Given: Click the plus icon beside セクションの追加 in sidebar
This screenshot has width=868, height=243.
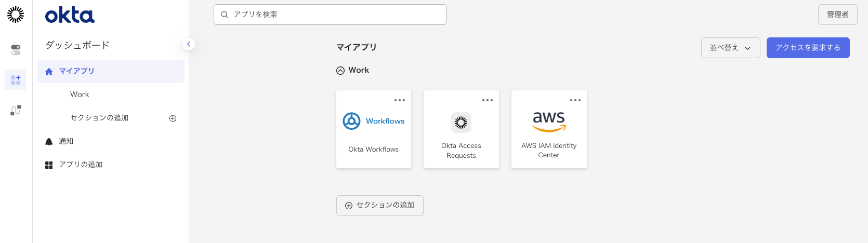Looking at the screenshot, I should point(173,118).
